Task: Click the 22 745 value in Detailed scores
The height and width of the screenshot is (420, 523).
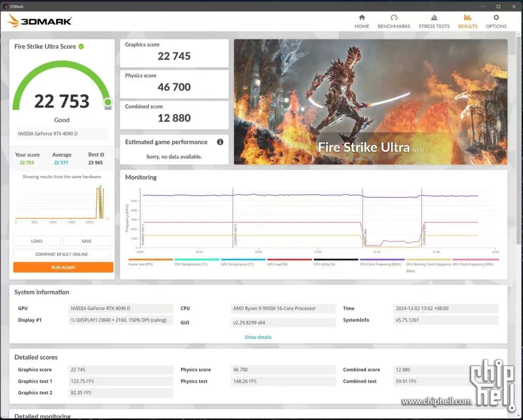Action: [x=121, y=370]
